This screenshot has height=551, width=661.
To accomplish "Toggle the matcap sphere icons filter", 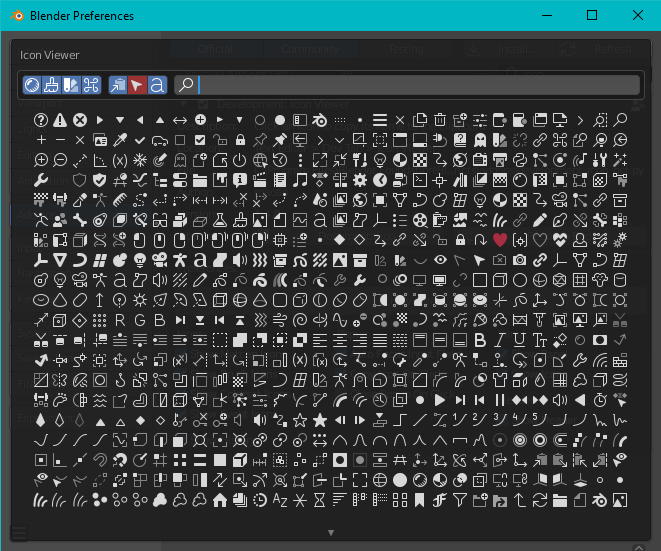I will (x=32, y=85).
